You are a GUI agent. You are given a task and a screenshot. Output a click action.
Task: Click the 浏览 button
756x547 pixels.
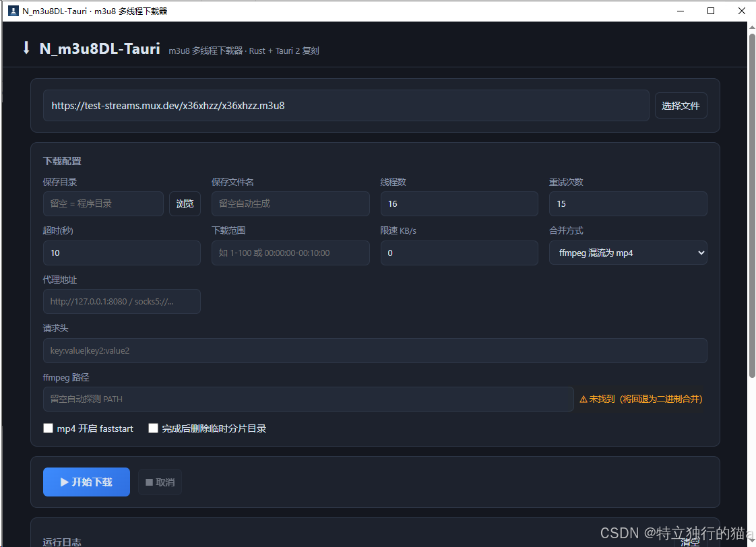click(x=185, y=204)
